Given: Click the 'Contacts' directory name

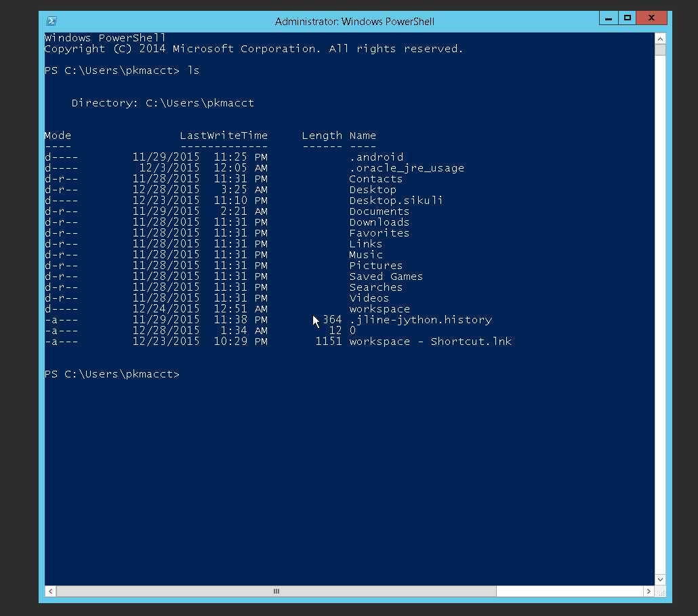Looking at the screenshot, I should 375,179.
